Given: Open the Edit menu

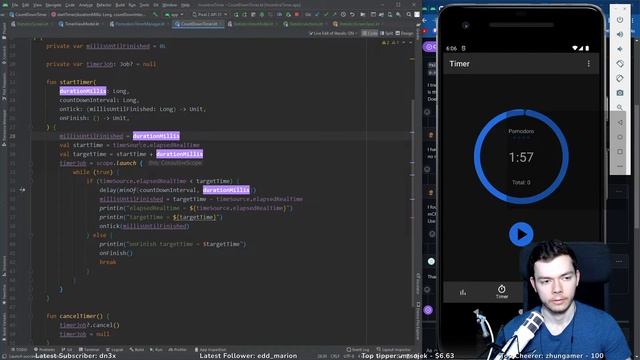Looking at the screenshot, I should (x=25, y=5).
